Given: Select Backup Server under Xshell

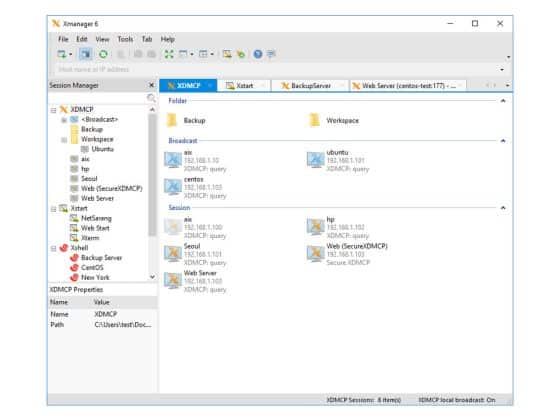Looking at the screenshot, I should click(x=101, y=258).
